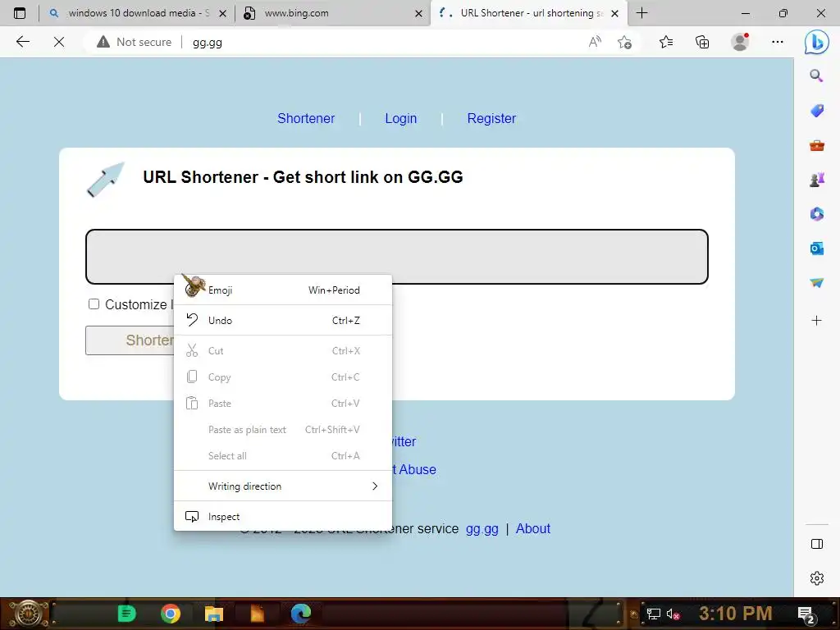The height and width of the screenshot is (630, 840).
Task: Close the windows 10 download media tab
Action: click(223, 13)
